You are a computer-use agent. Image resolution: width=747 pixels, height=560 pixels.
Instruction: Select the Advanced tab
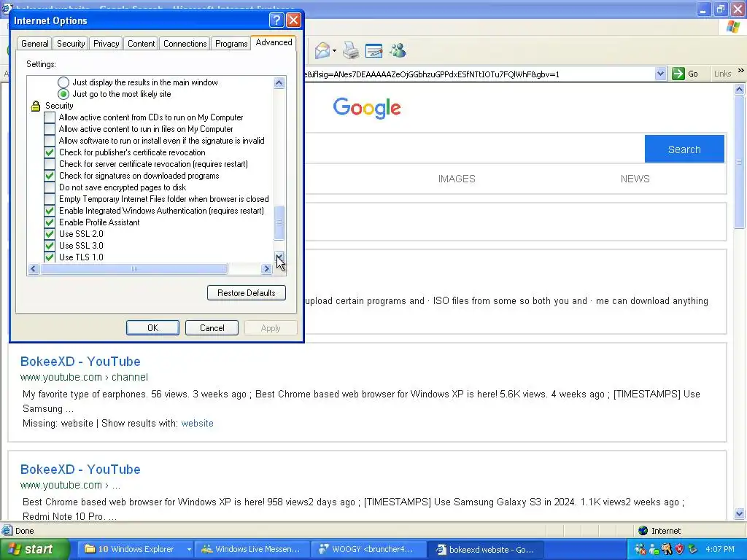(x=274, y=42)
